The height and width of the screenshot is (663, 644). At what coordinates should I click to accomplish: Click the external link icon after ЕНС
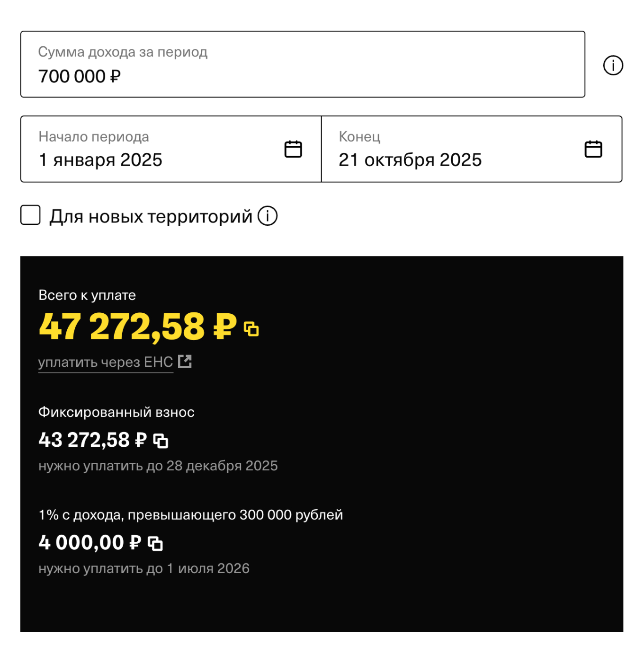(186, 362)
